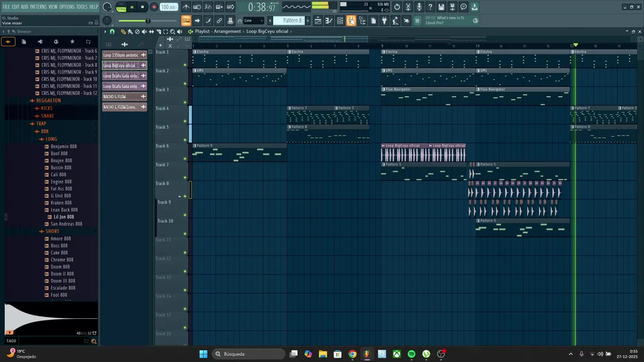Add new pattern with plus button
Viewport: 644px width, 362px height.
point(307,21)
